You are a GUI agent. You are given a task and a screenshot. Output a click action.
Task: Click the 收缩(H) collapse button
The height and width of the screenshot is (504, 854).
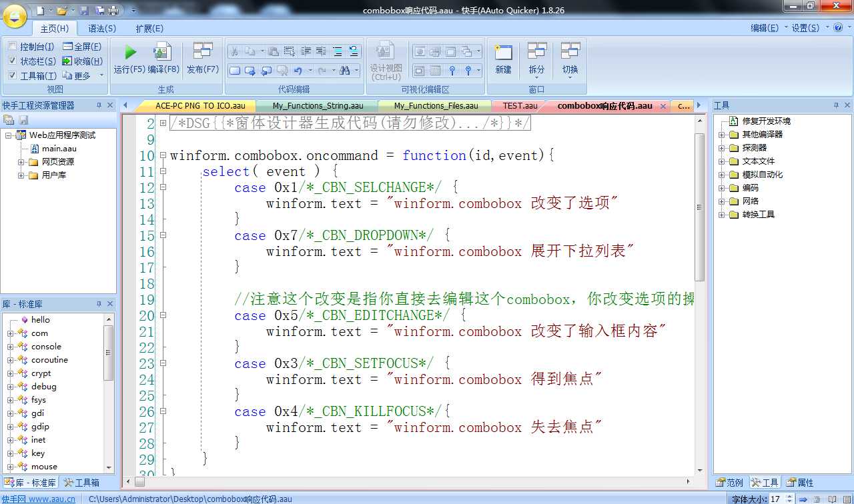pos(83,61)
